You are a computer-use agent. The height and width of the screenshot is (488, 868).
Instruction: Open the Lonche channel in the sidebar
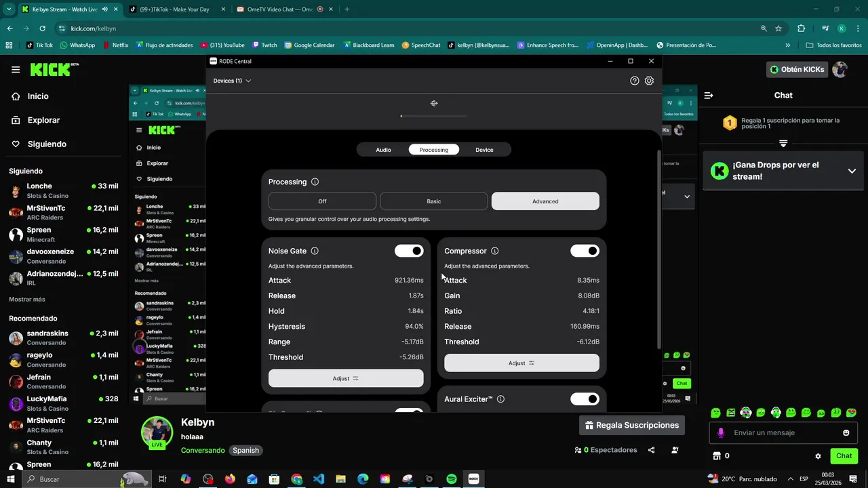pyautogui.click(x=64, y=190)
